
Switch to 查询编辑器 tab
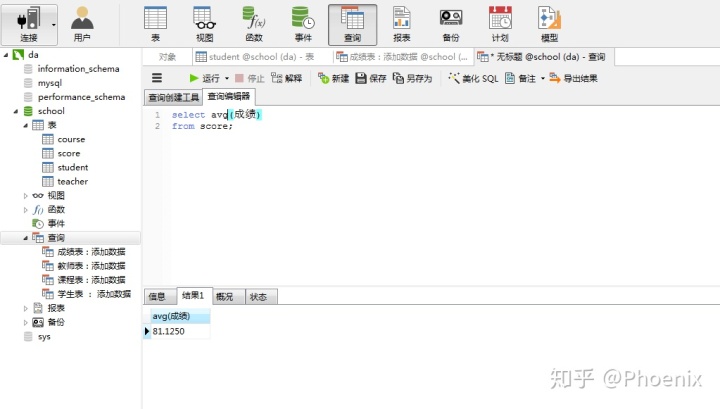(x=229, y=96)
